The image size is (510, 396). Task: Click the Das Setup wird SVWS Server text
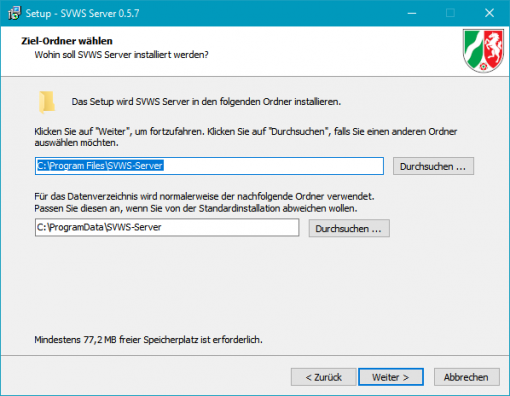[206, 102]
